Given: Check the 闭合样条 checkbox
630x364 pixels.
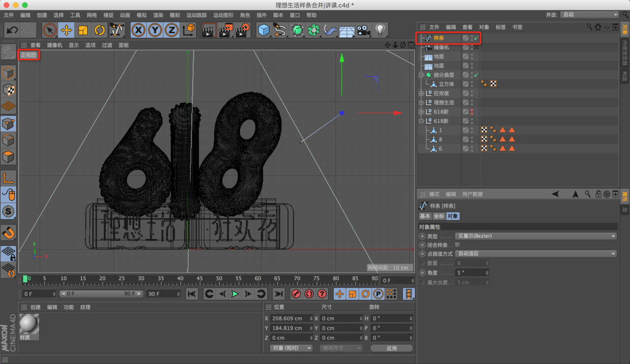Looking at the screenshot, I should pyautogui.click(x=458, y=245).
